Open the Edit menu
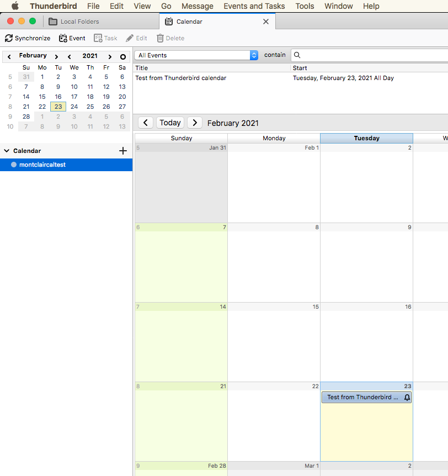The image size is (448, 476). [116, 6]
